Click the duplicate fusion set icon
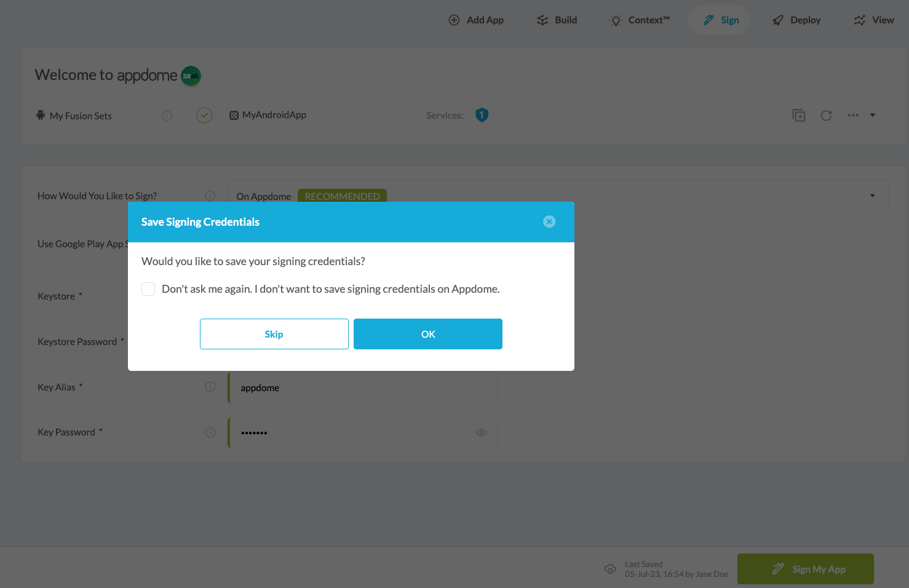The width and height of the screenshot is (909, 588). click(798, 116)
